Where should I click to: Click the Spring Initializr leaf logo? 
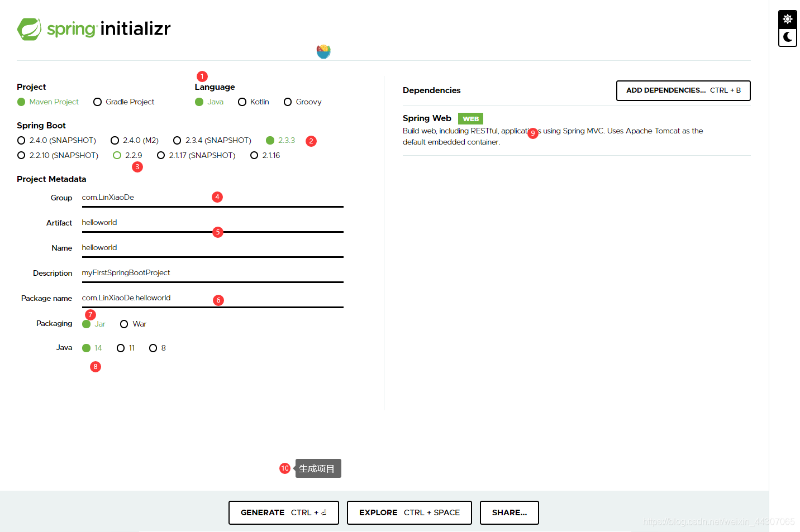29,29
